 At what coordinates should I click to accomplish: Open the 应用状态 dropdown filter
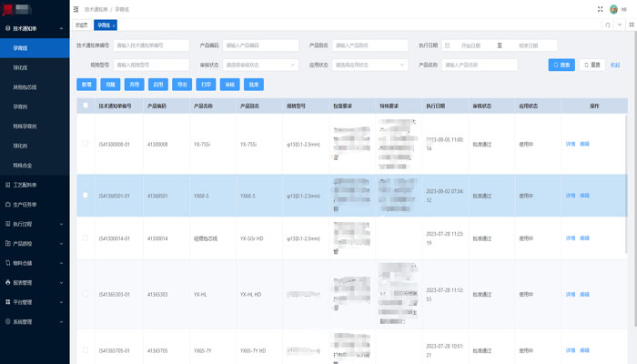(x=370, y=65)
